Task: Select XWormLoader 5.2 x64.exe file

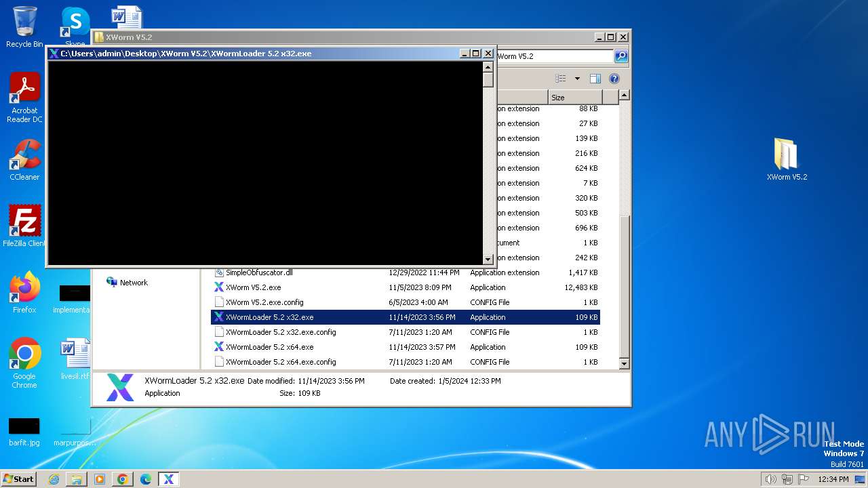Action: pyautogui.click(x=269, y=347)
